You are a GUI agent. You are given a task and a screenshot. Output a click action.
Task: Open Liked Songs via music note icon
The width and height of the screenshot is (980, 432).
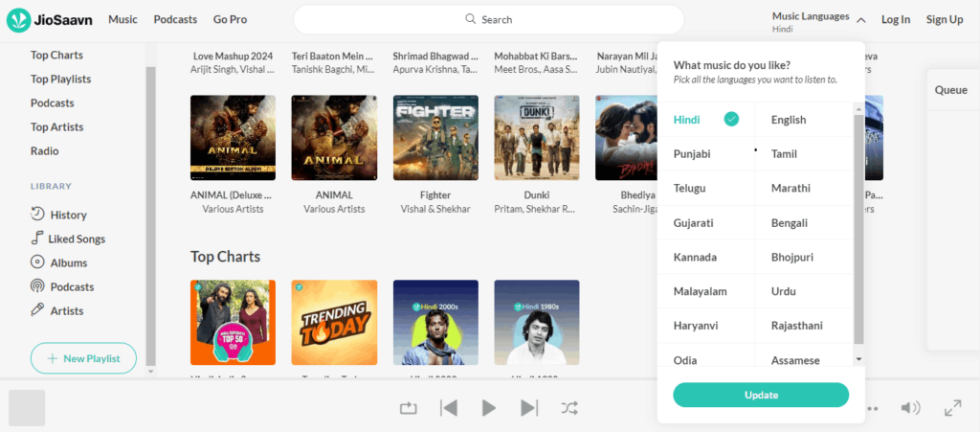(37, 239)
